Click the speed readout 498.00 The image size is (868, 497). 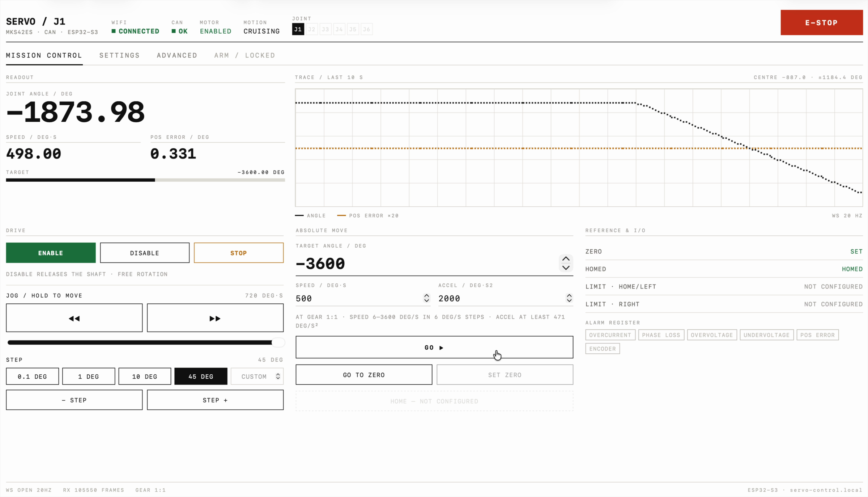tap(34, 153)
